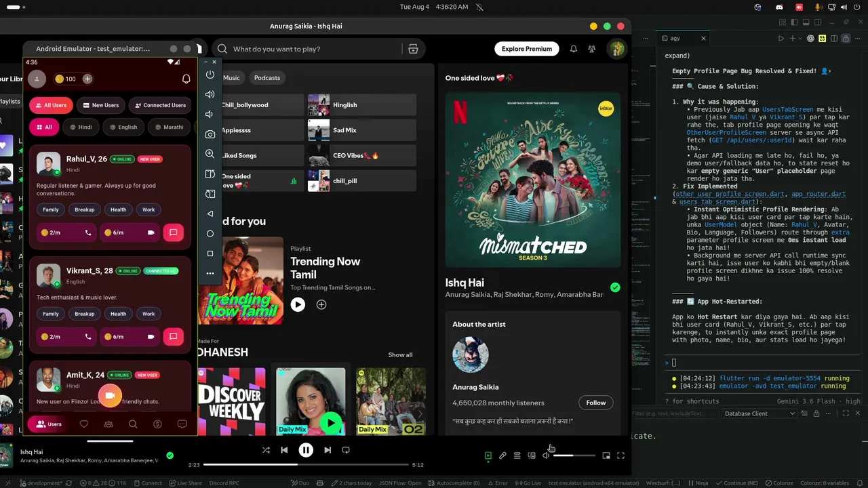Adjust the Spotify volume slider
This screenshot has height=488, width=868.
(x=573, y=455)
